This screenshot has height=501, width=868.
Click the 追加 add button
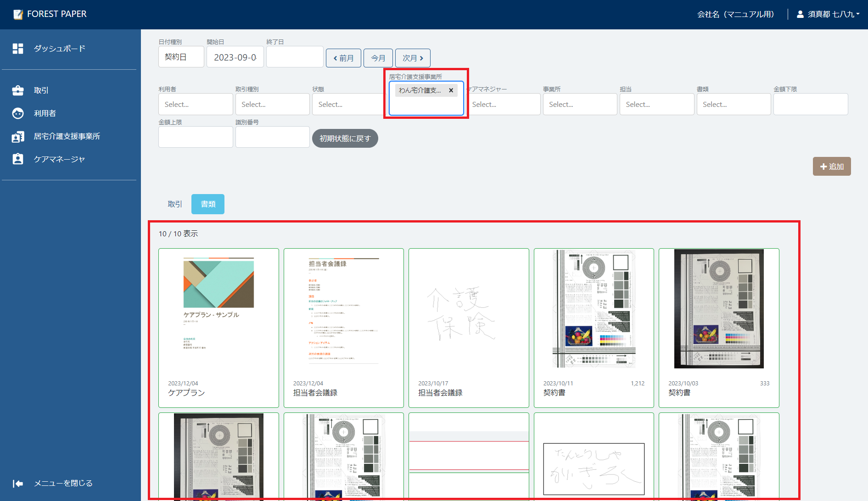(x=831, y=167)
